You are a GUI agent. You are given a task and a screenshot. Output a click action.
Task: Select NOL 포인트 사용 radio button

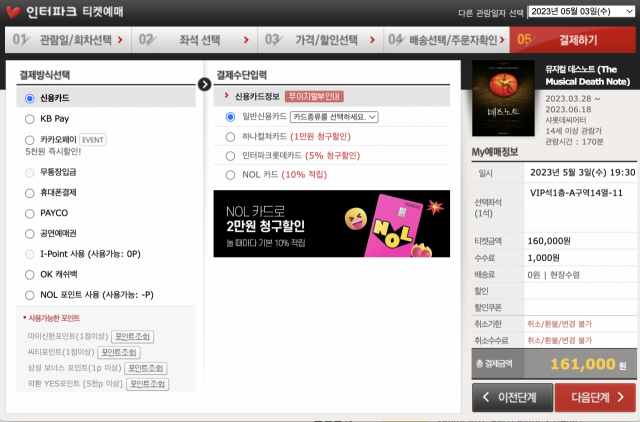tap(29, 295)
